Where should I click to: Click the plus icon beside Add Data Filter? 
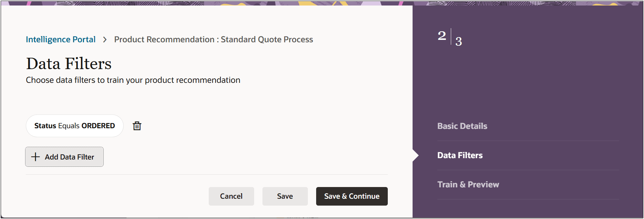point(35,157)
